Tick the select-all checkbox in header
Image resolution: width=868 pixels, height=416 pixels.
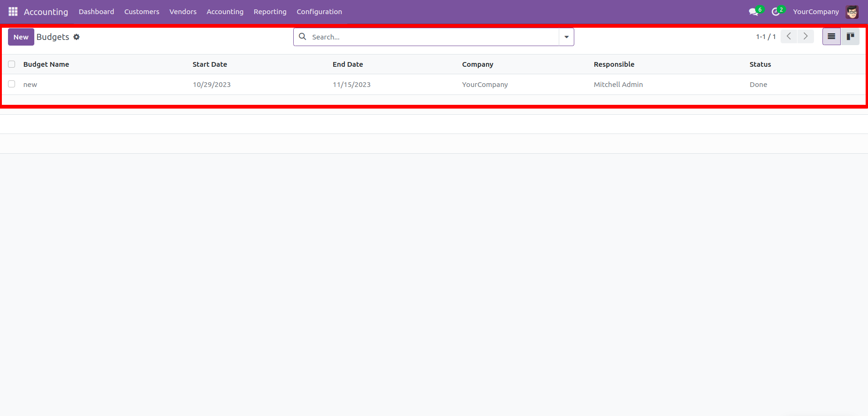coord(12,64)
